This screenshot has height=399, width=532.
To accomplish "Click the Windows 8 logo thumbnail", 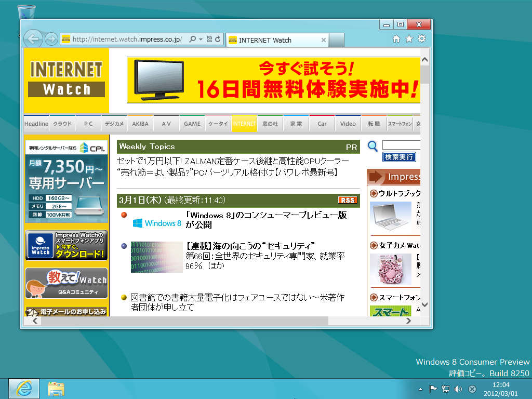I will 156,223.
